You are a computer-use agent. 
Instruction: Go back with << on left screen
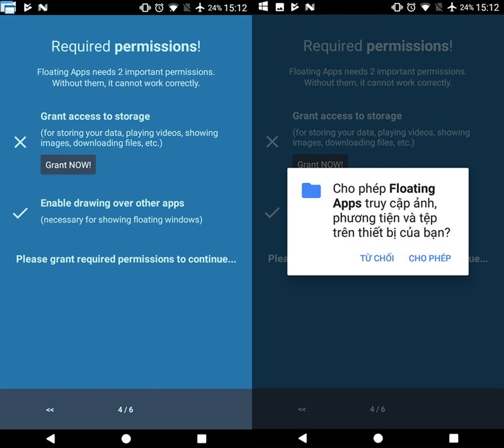50,410
